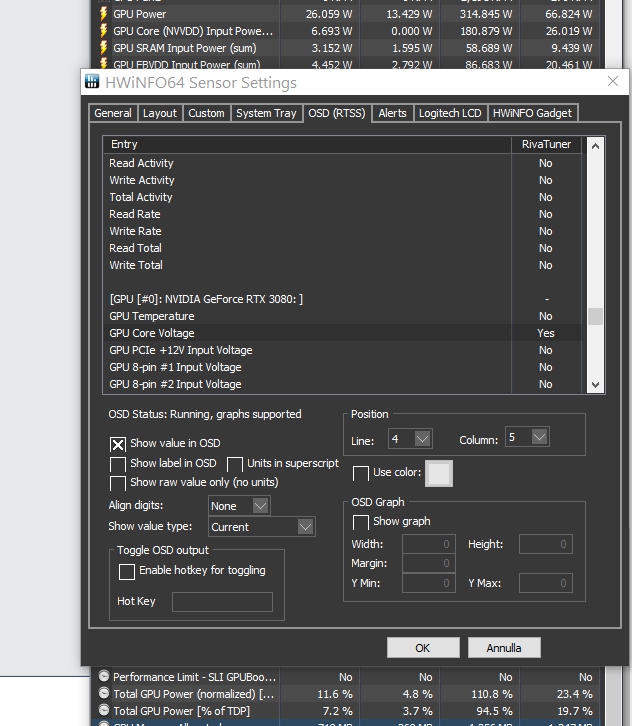Toggle Show value in OSD checkbox
Image resolution: width=632 pixels, height=726 pixels.
pyautogui.click(x=118, y=444)
